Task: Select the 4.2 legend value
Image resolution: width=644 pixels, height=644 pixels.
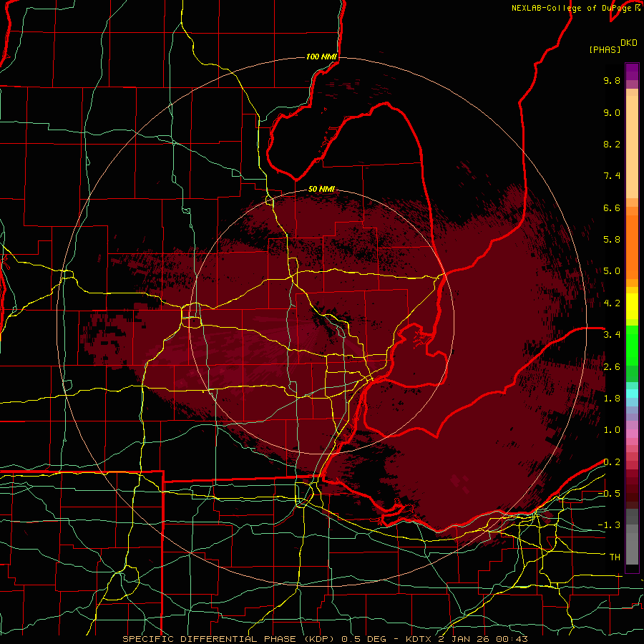Action: click(612, 303)
